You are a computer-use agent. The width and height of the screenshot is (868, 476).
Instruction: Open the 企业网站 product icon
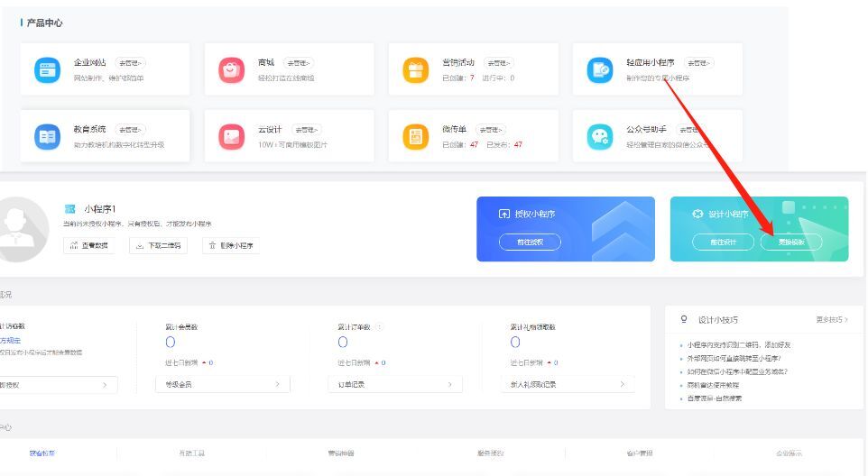[47, 70]
